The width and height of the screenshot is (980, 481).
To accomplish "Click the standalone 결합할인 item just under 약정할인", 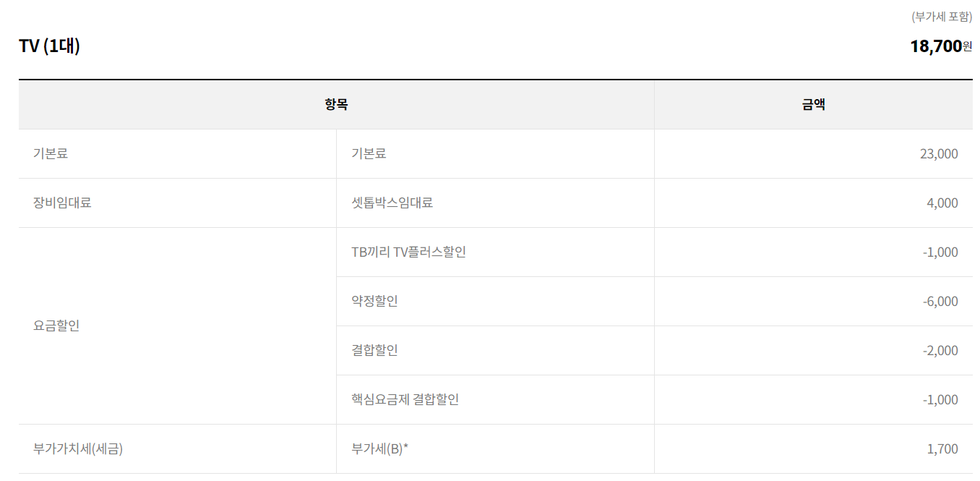I will (x=374, y=351).
